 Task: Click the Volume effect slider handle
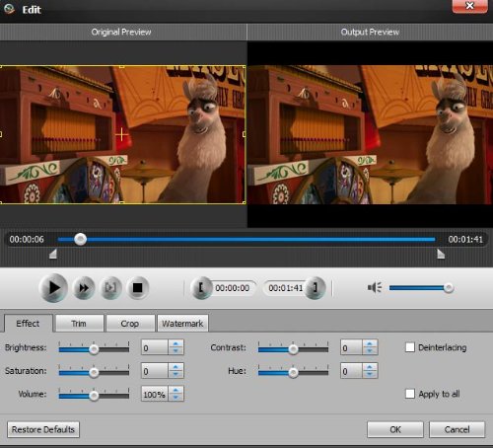[94, 396]
